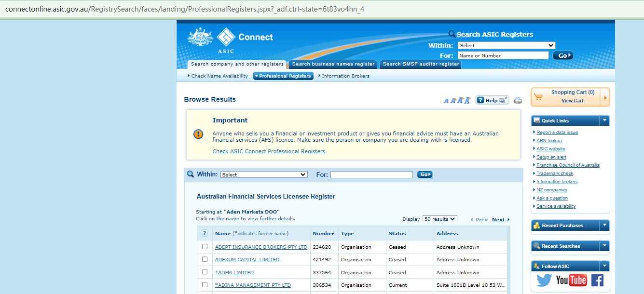The width and height of the screenshot is (644, 294).
Task: Tick checkbox for ADEPT INSURANCE BROKERS PTY LTD
Action: (x=205, y=246)
